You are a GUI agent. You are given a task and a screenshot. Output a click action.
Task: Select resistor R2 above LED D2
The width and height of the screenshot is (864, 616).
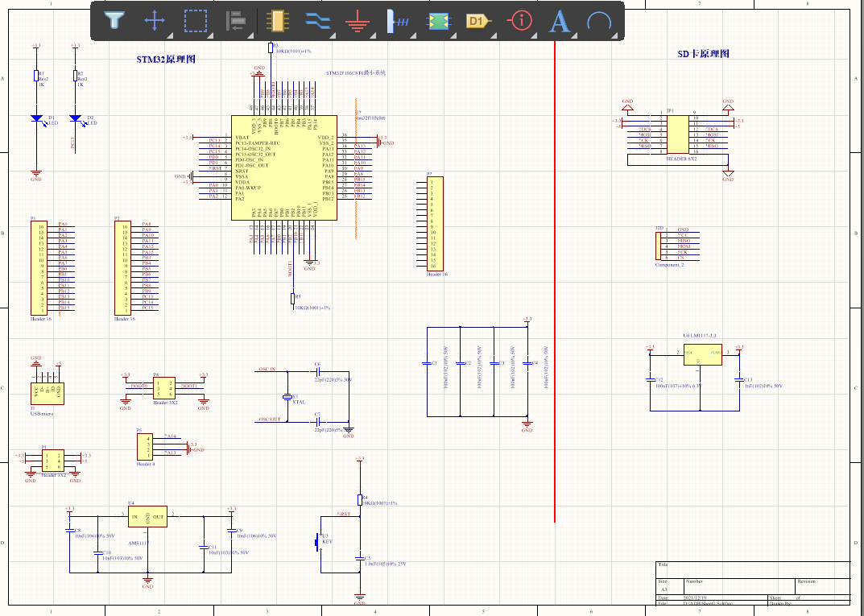click(x=75, y=76)
